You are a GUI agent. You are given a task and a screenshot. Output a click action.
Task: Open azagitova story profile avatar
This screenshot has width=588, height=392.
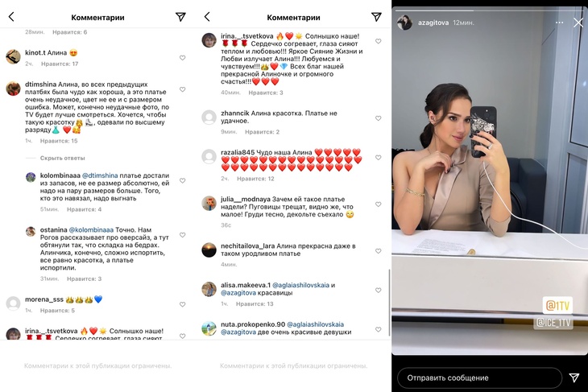(x=404, y=23)
